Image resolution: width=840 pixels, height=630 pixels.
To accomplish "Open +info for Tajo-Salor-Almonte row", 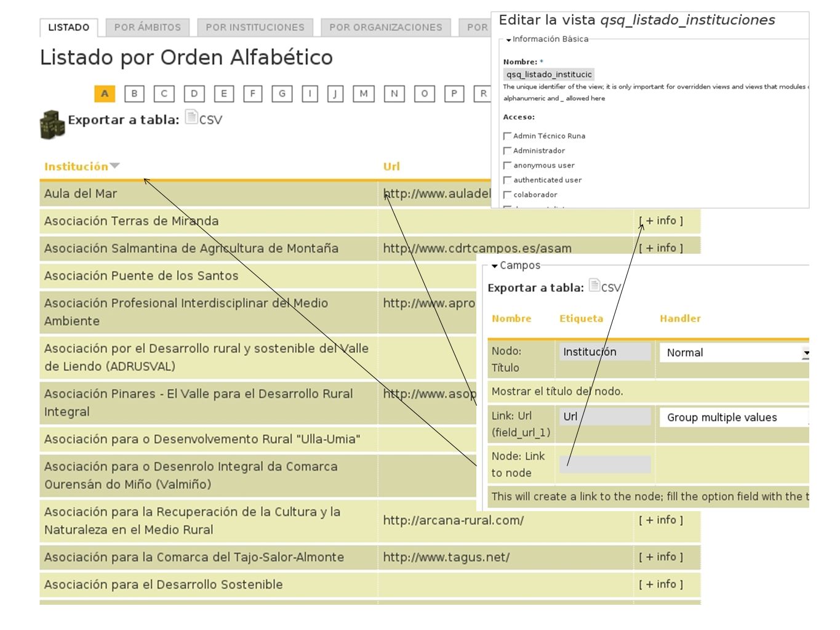I will (x=661, y=557).
